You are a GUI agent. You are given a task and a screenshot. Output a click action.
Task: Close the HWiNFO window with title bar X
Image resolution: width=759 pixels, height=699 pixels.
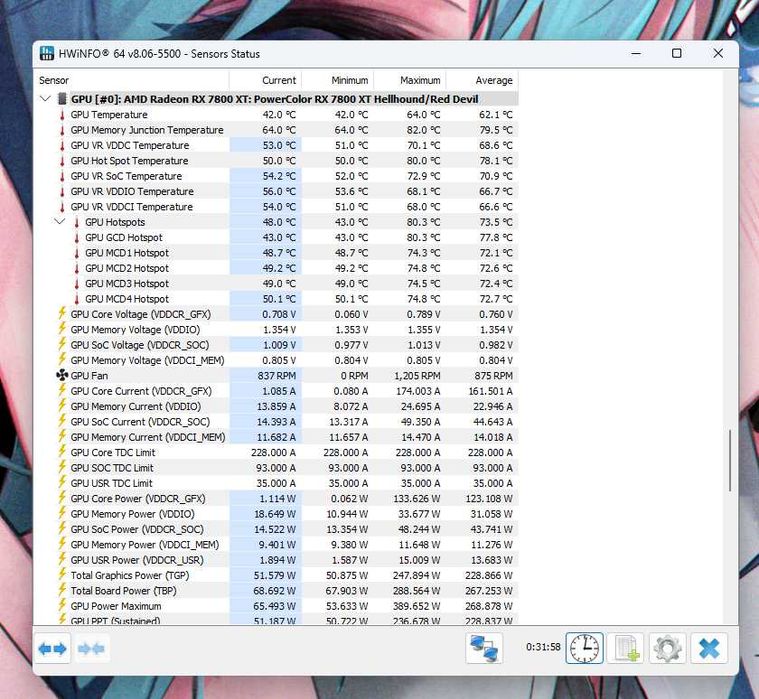pyautogui.click(x=718, y=53)
